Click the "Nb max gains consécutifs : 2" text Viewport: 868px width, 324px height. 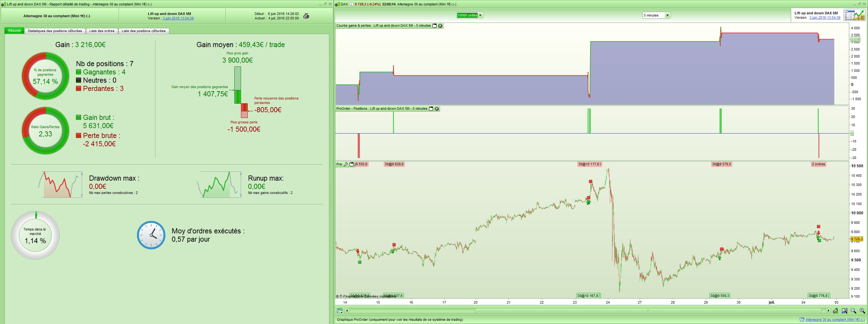[270, 193]
